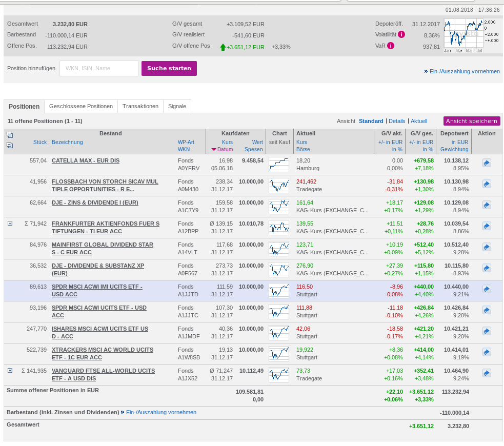The width and height of the screenshot is (504, 446).
Task: Click Suche starten button
Action: (x=169, y=68)
